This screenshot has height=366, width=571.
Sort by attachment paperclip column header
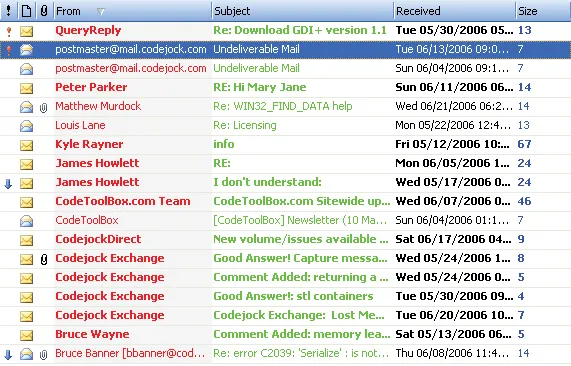(44, 11)
